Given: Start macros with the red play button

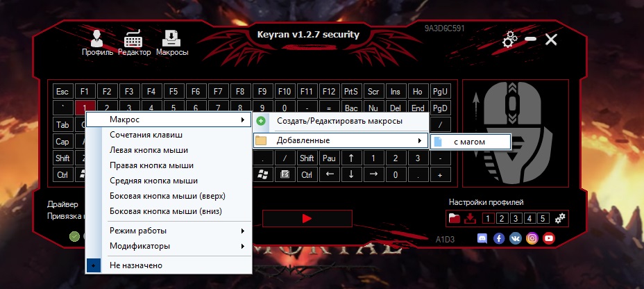Looking at the screenshot, I should click(307, 219).
